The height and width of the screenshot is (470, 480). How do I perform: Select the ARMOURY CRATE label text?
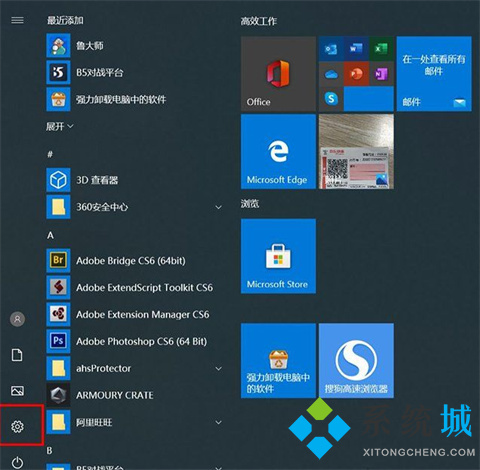point(115,395)
